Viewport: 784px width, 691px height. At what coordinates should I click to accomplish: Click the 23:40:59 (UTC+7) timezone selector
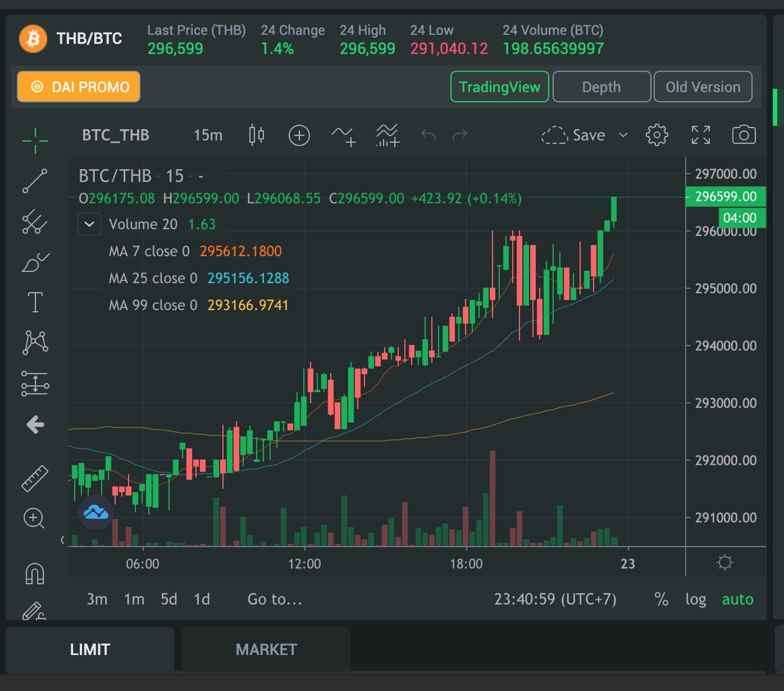tap(556, 599)
